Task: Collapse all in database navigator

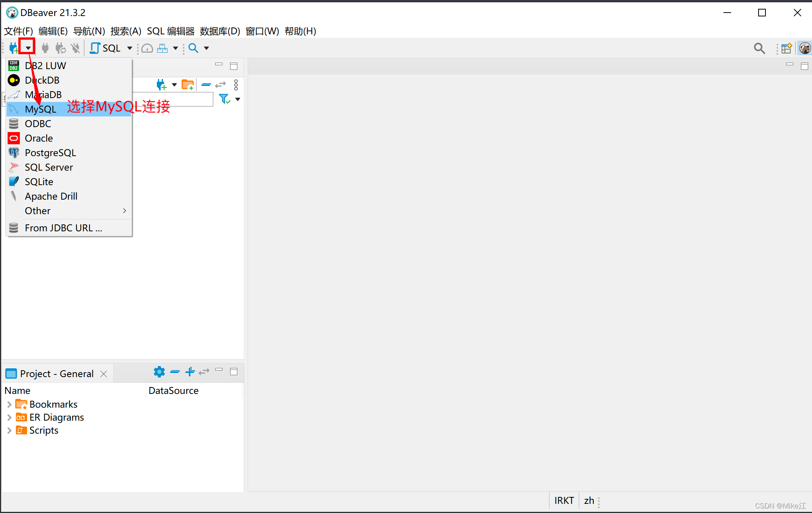Action: [206, 84]
